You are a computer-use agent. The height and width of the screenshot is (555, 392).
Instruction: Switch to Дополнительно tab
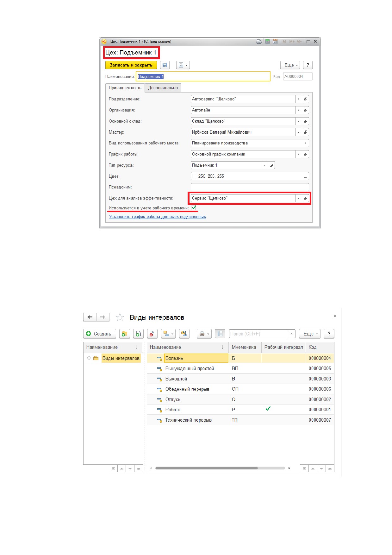click(x=163, y=88)
